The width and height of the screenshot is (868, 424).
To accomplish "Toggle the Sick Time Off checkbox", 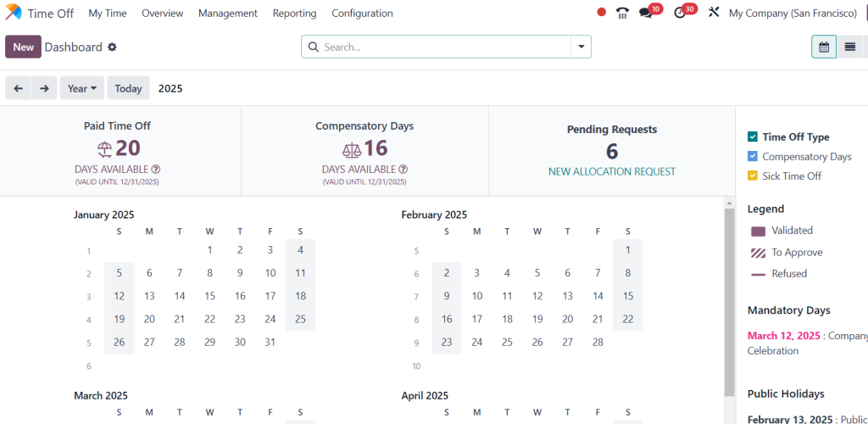I will coord(753,176).
